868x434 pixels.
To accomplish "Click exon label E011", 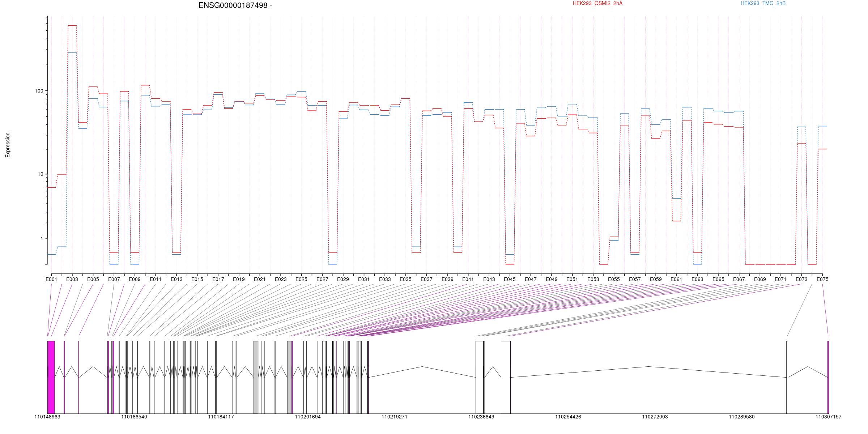I will click(156, 279).
